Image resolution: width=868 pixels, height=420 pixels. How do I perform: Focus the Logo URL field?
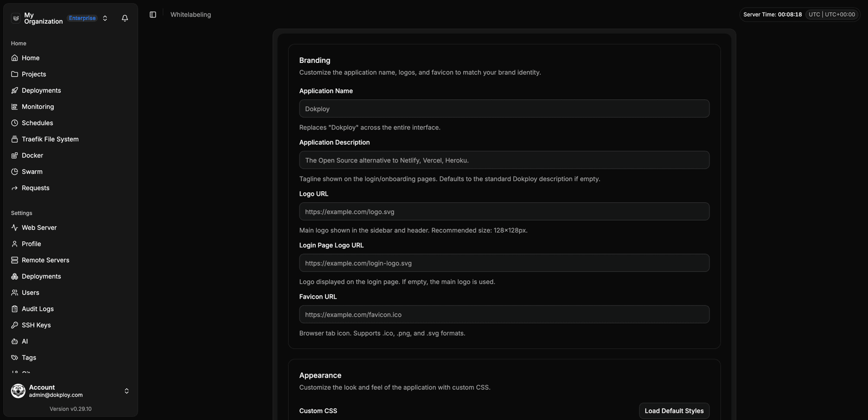coord(505,211)
